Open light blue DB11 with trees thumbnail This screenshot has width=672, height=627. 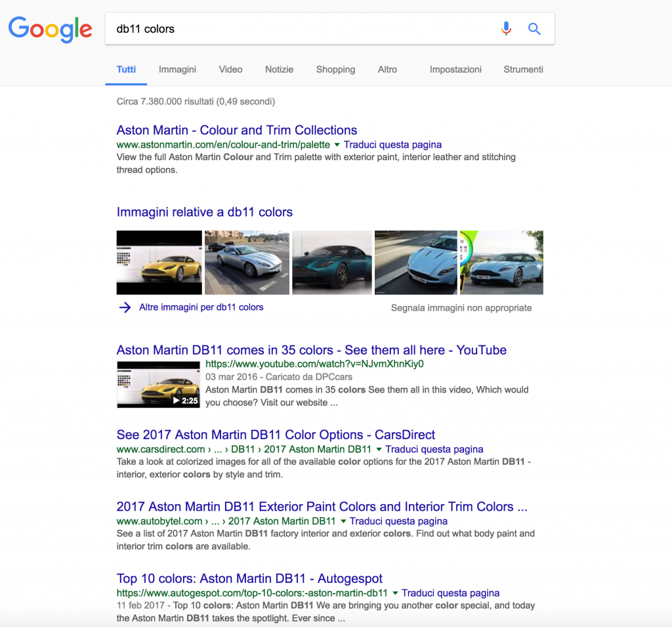501,263
